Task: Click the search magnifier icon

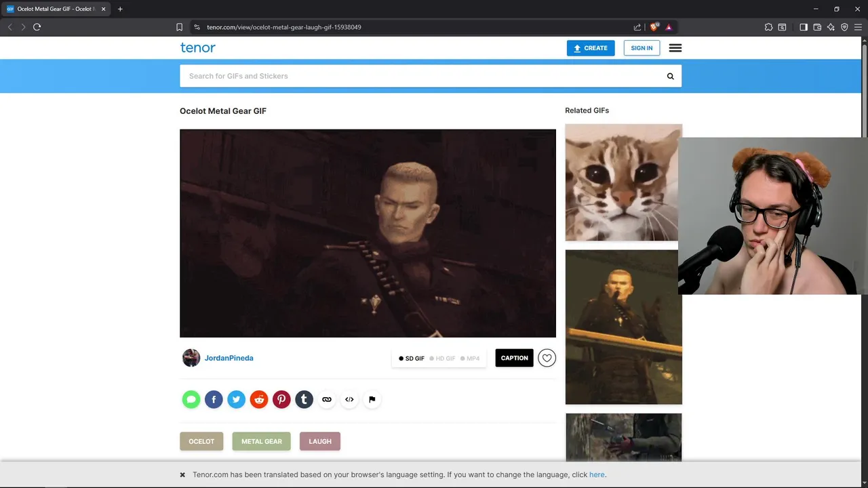Action: pos(671,76)
